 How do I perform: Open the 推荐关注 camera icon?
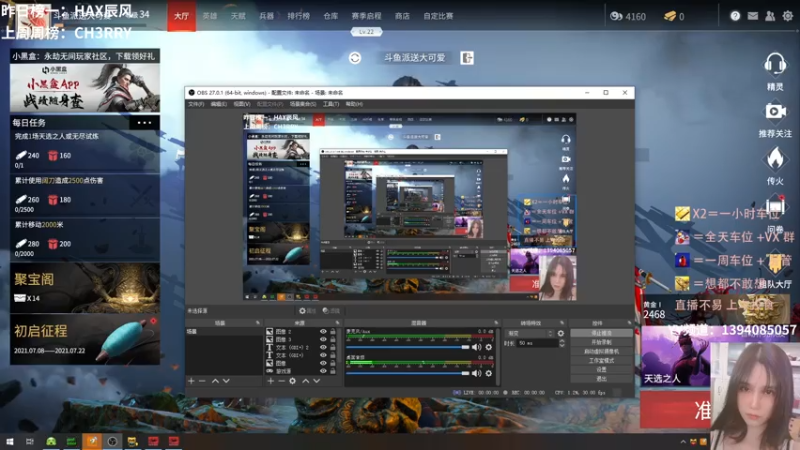pos(775,111)
